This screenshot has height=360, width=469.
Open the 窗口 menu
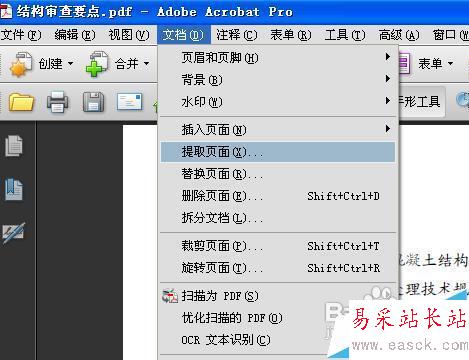tap(451, 35)
